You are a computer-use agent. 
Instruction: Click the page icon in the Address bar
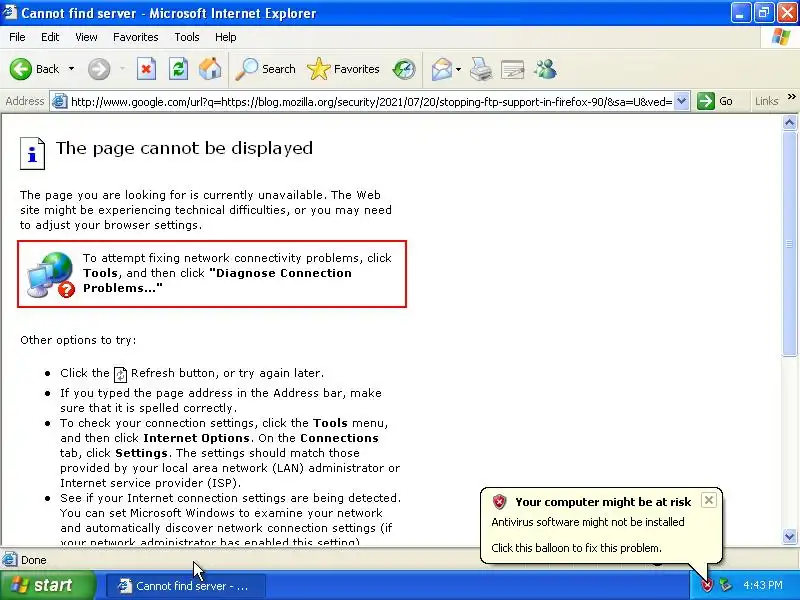pyautogui.click(x=60, y=101)
